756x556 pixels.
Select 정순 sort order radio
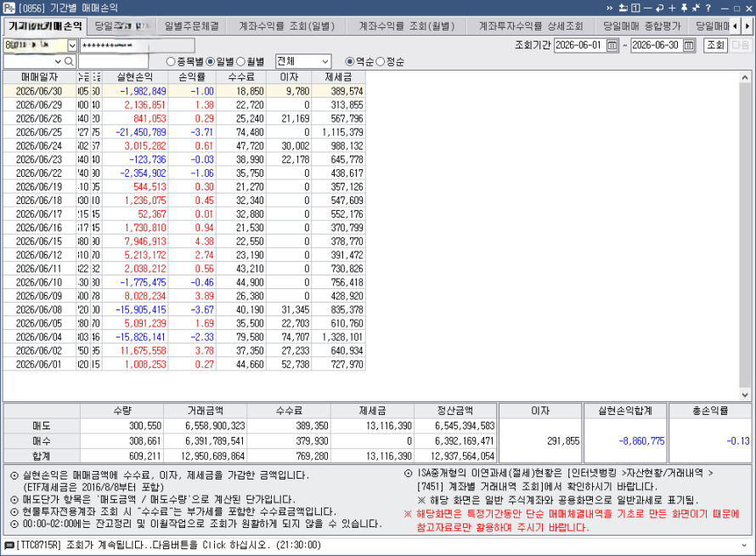(381, 62)
